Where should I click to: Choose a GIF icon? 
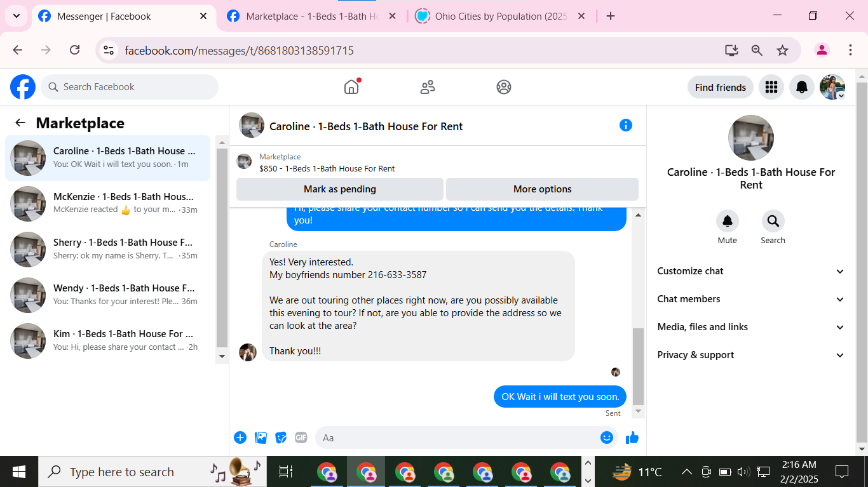(x=301, y=437)
